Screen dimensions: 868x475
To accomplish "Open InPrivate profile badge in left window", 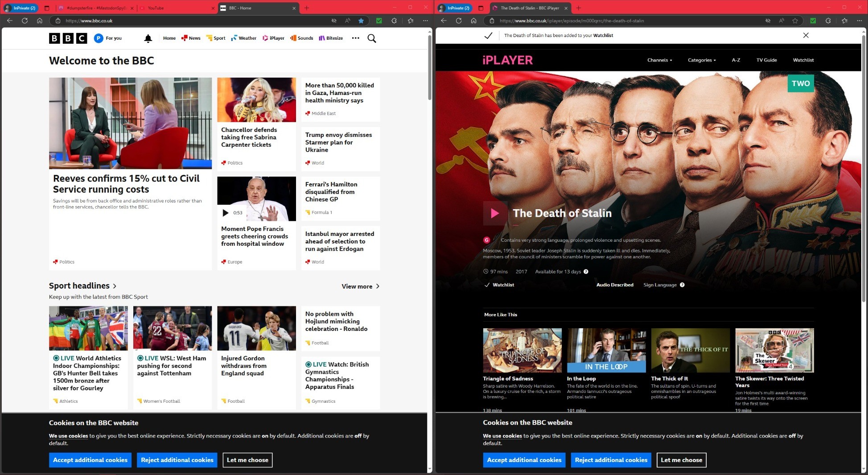I will [x=20, y=8].
